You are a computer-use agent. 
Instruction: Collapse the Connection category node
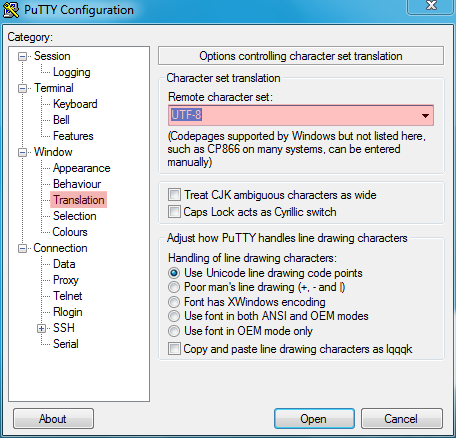[22, 248]
